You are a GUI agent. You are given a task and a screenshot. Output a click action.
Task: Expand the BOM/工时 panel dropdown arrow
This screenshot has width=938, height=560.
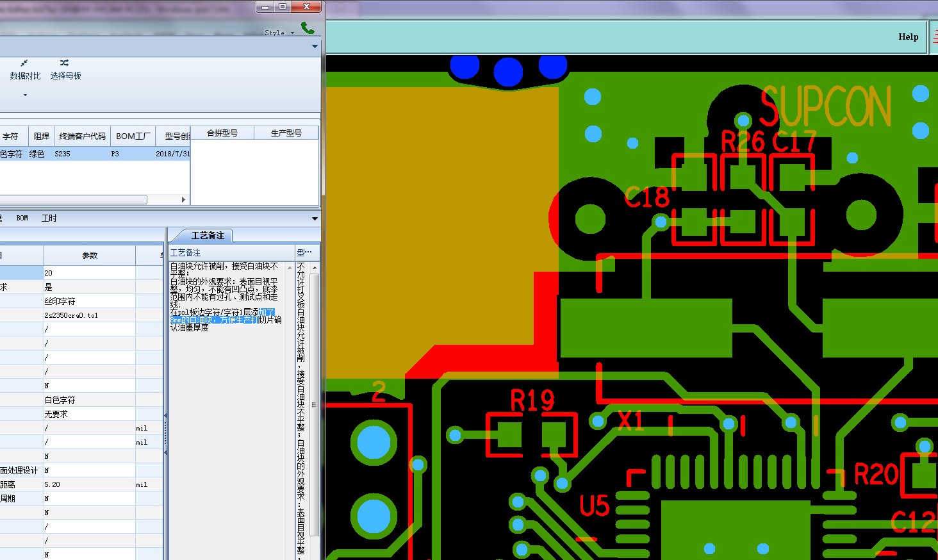[x=315, y=218]
